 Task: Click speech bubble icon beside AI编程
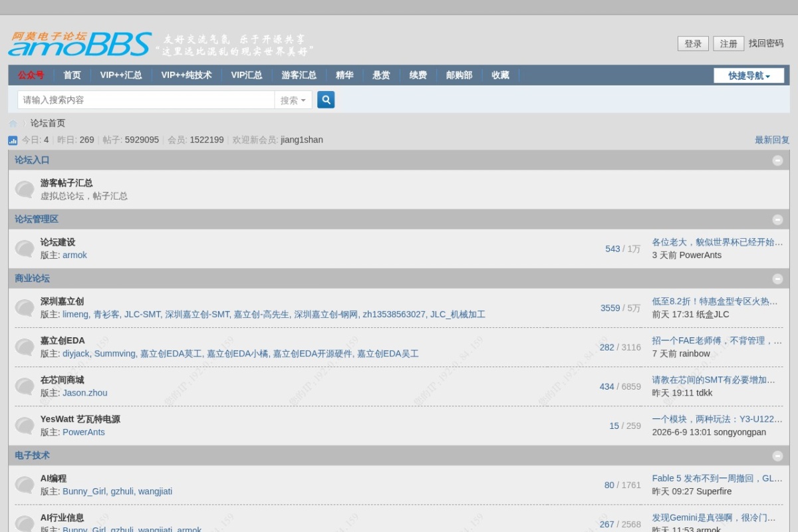click(x=25, y=485)
